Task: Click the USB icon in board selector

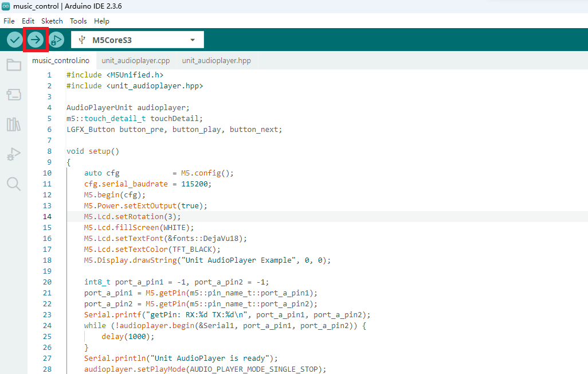Action: tap(82, 40)
